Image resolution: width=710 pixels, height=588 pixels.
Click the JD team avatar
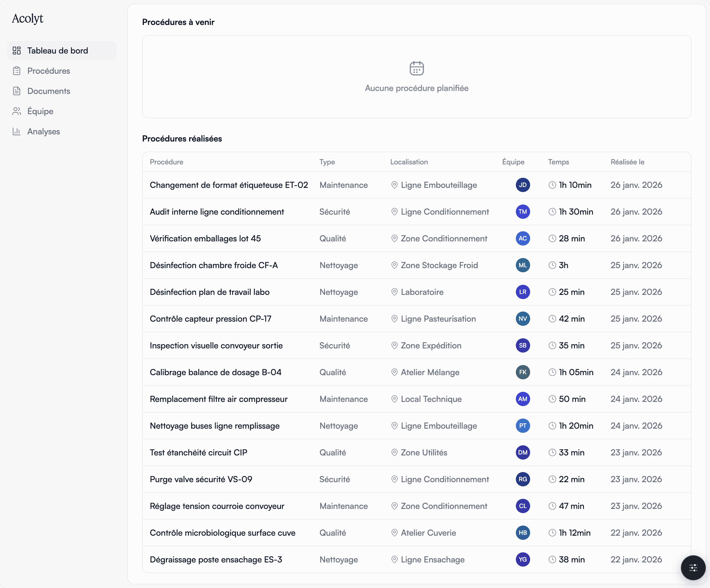point(522,185)
